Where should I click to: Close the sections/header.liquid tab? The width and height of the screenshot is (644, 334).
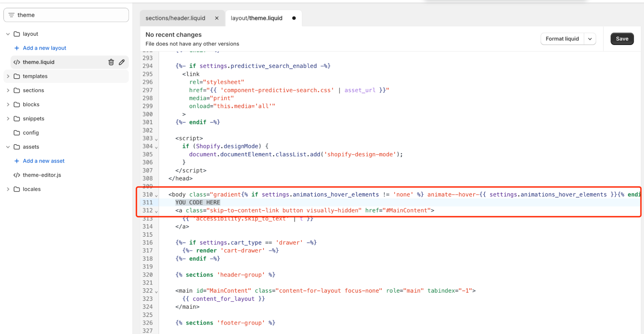pos(217,18)
